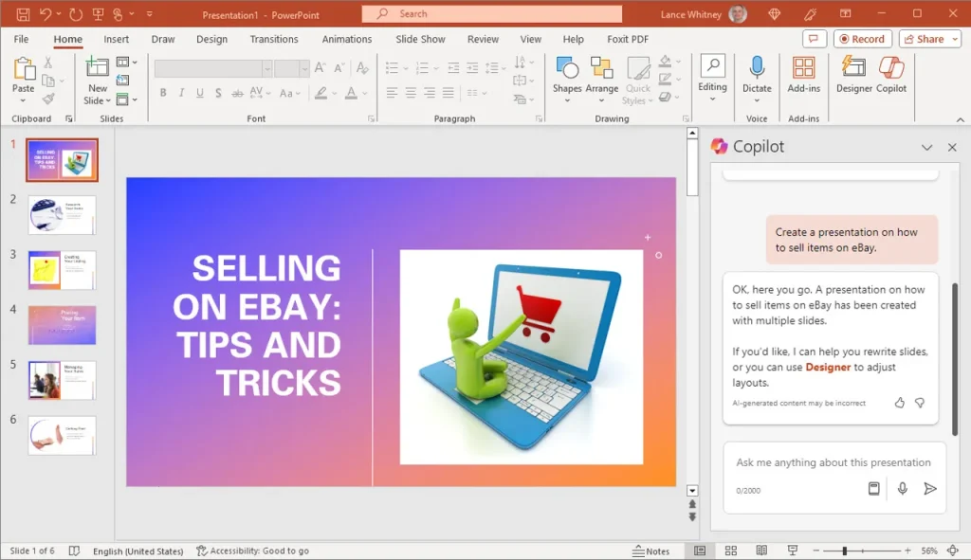Toggle Italic formatting in Font group

tap(181, 93)
